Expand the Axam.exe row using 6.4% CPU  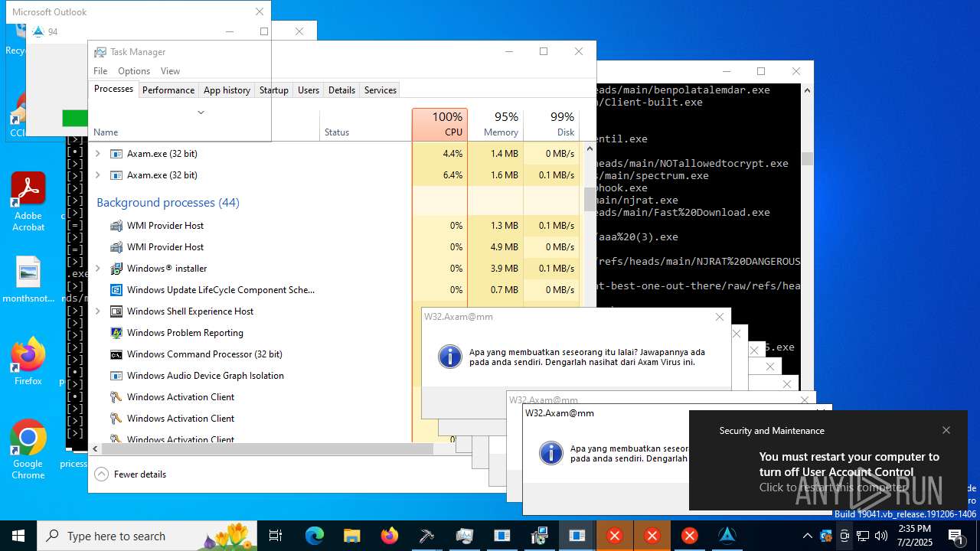tap(97, 175)
